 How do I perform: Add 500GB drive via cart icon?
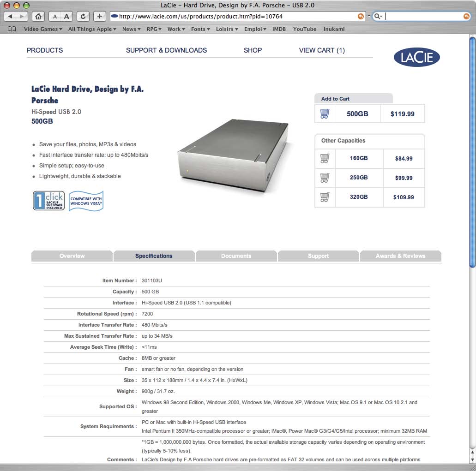tap(325, 114)
